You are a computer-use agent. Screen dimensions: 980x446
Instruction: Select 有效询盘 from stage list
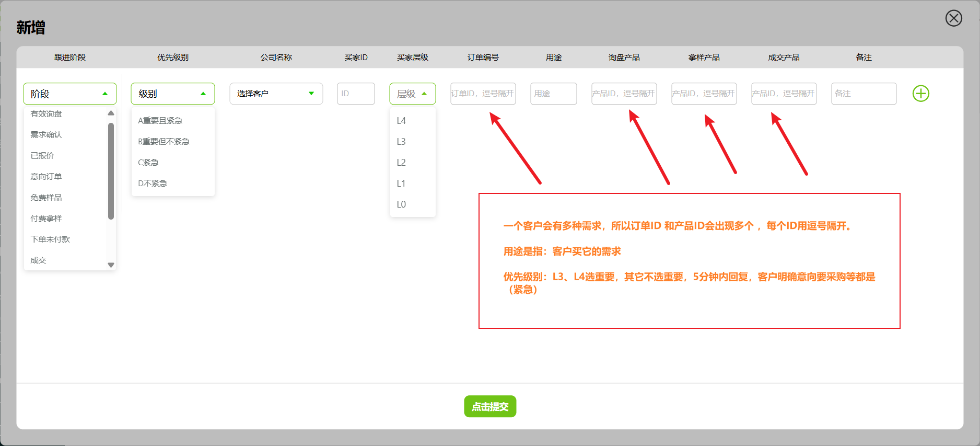46,114
